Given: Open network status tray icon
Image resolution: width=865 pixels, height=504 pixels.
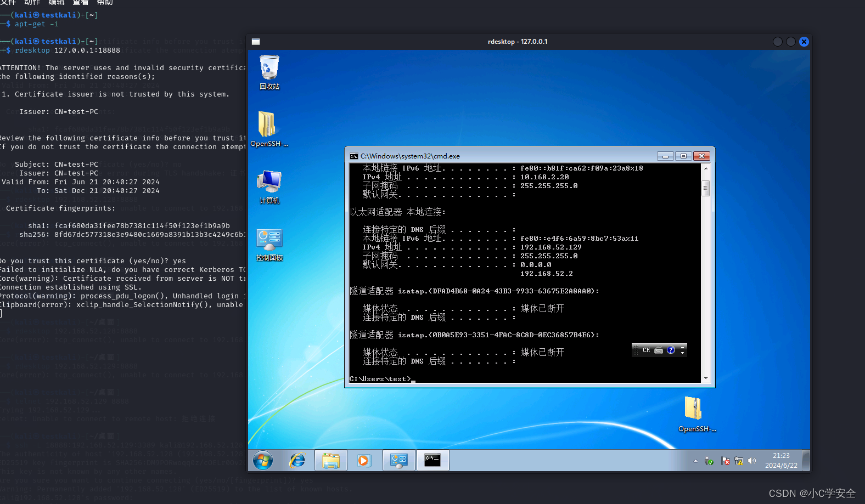Looking at the screenshot, I should click(739, 461).
